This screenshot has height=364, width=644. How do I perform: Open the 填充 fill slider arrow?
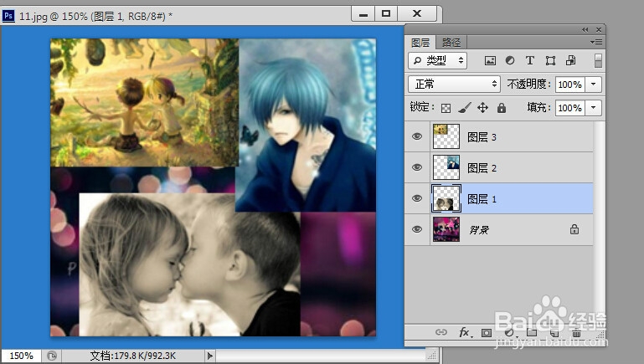[x=594, y=108]
